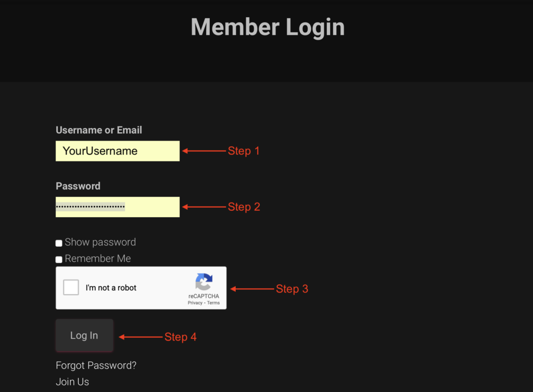Enable the Show password checkbox
533x392 pixels.
tap(59, 243)
